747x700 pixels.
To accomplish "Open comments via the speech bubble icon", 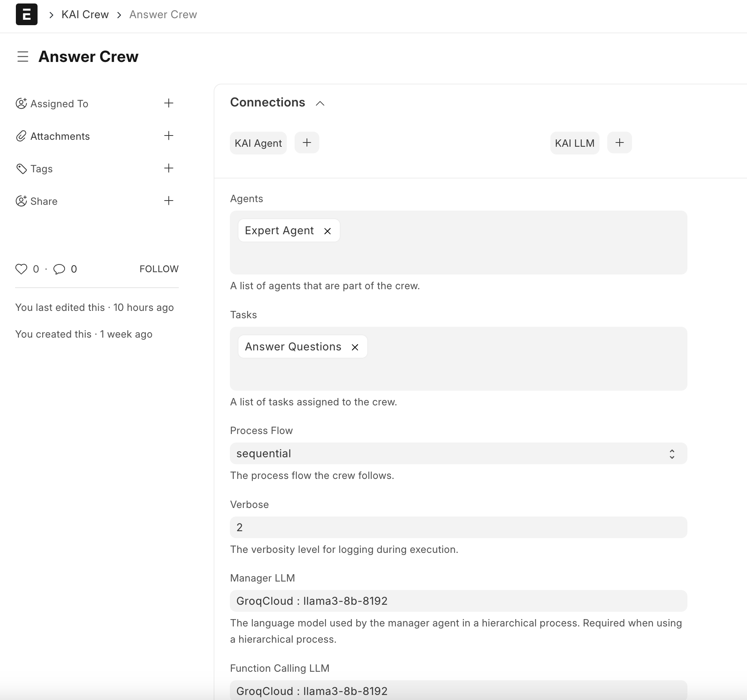I will click(x=59, y=269).
